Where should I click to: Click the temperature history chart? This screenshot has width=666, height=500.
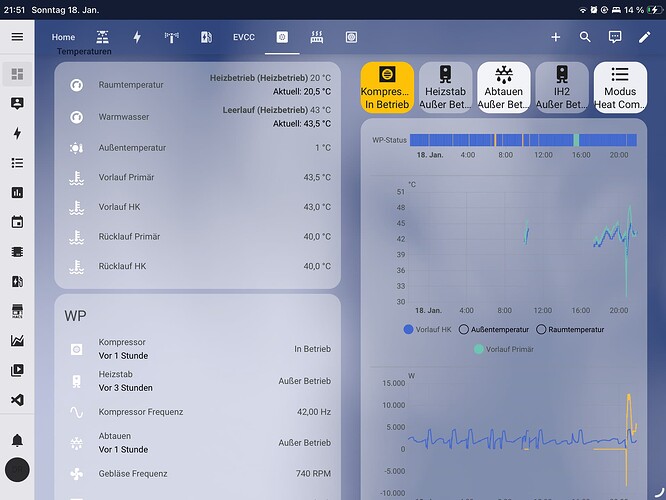[x=522, y=247]
